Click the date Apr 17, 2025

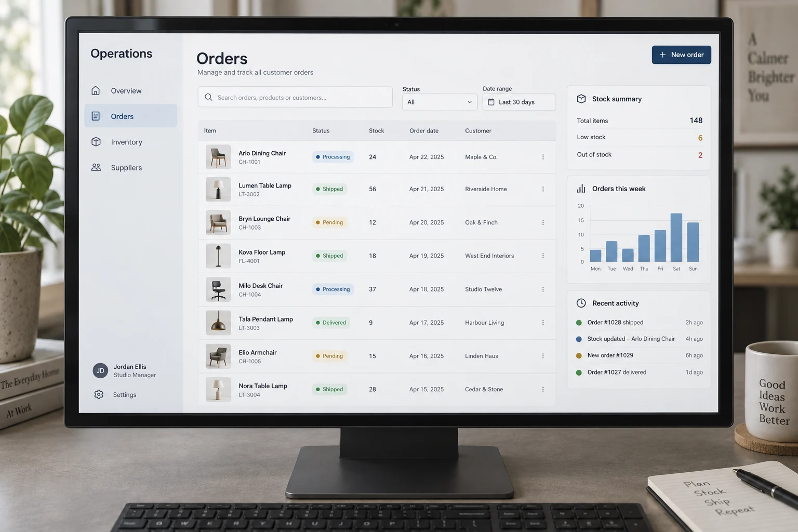point(427,323)
